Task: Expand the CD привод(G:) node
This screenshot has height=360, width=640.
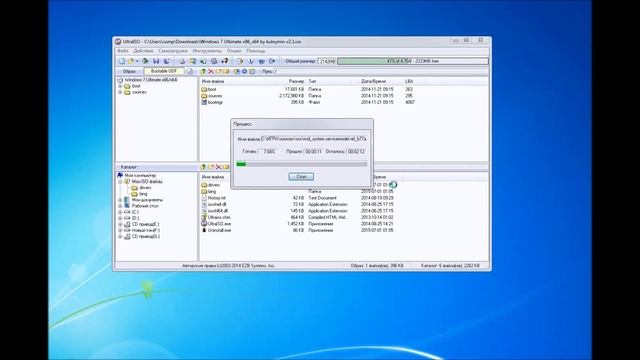Action: click(x=120, y=237)
